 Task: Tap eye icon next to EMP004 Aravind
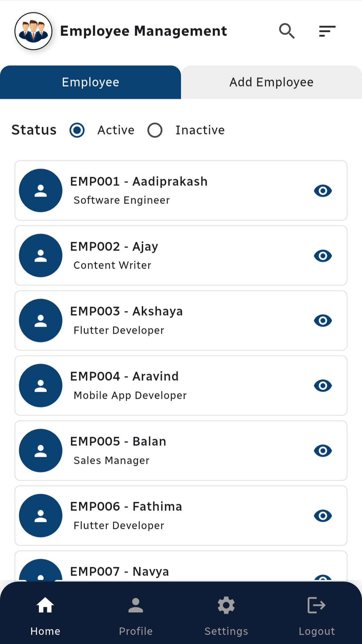click(323, 386)
